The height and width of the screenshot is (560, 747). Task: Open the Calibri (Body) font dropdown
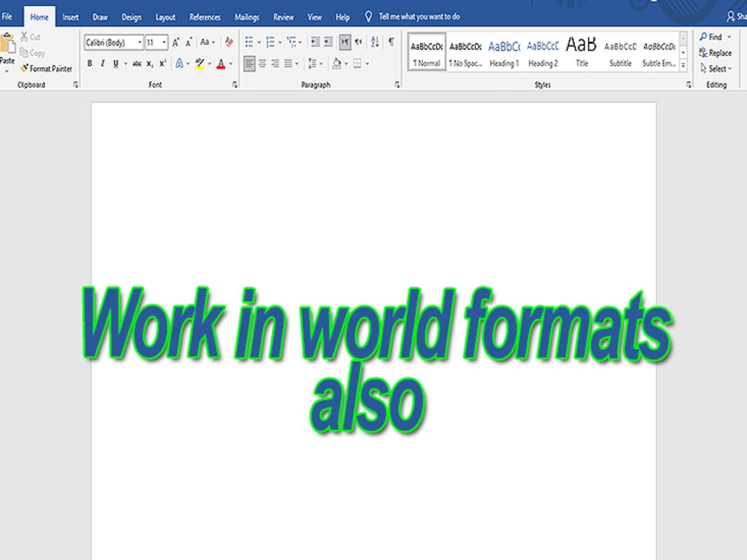140,43
